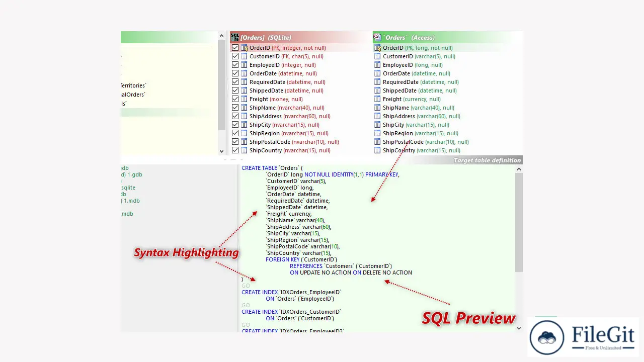The height and width of the screenshot is (362, 644).
Task: Click the column icon beside SQLite ShipAddress nvarchar(60)
Action: [x=245, y=116]
